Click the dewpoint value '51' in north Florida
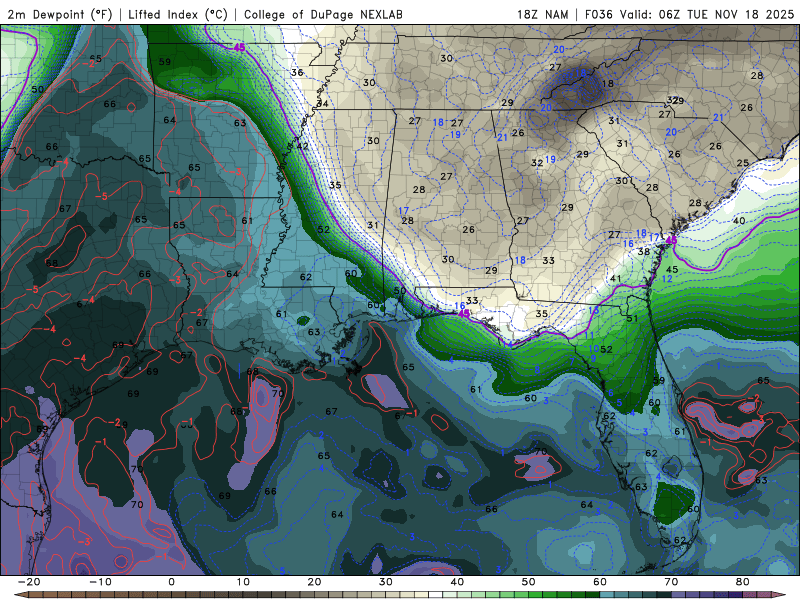Viewport: 800px width, 600px height. (x=632, y=318)
